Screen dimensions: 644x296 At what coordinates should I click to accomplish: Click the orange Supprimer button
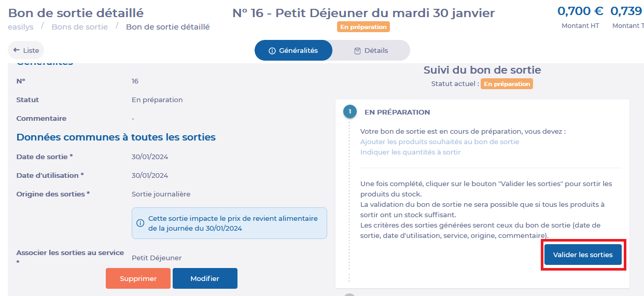138,278
